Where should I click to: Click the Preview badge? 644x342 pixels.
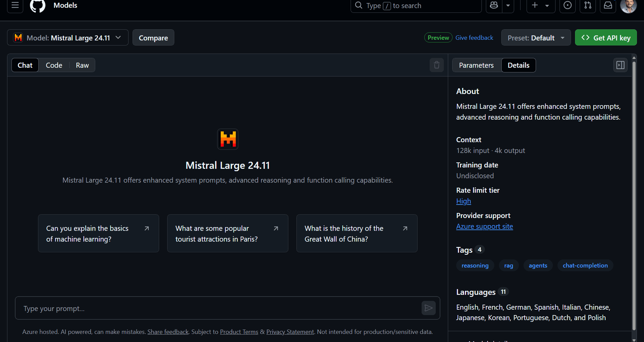pos(438,37)
